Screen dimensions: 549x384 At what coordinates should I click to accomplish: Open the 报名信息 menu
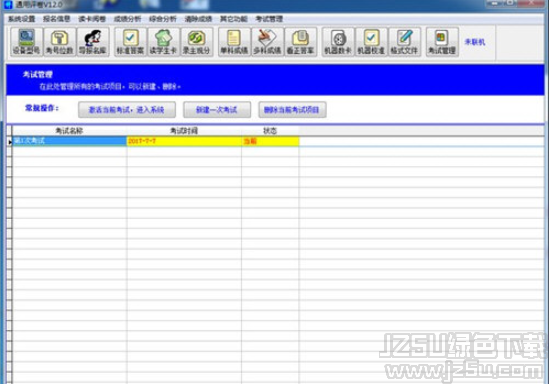(x=57, y=19)
